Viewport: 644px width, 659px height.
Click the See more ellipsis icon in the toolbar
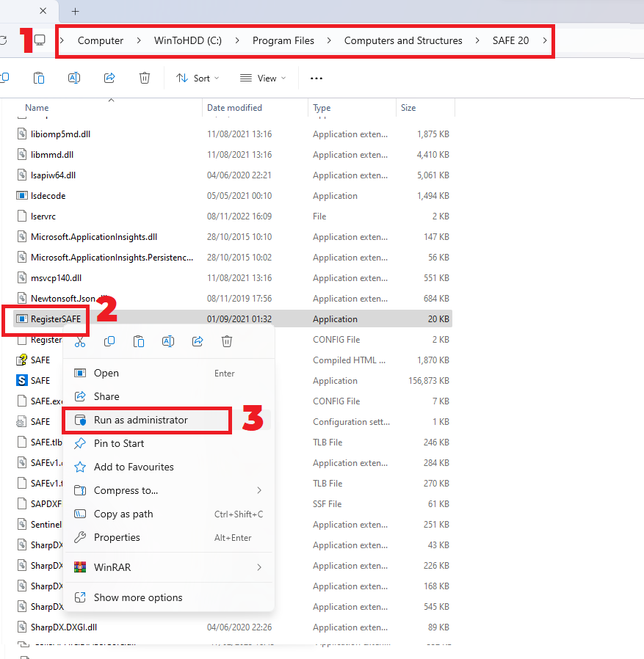[x=316, y=78]
